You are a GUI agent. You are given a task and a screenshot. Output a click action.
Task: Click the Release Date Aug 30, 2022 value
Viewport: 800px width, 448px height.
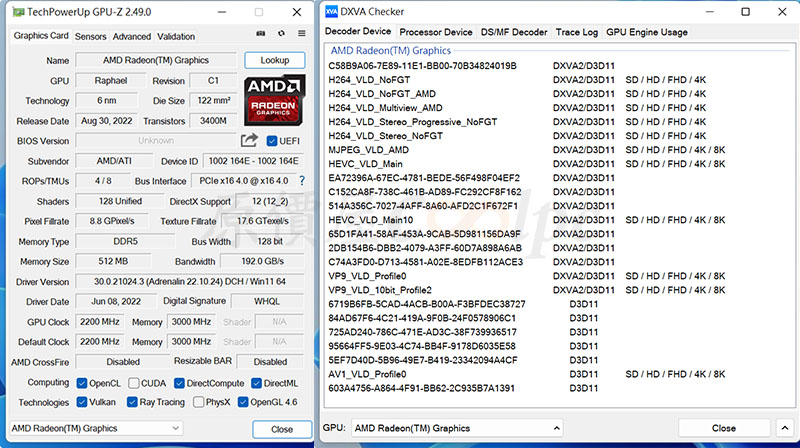point(107,121)
